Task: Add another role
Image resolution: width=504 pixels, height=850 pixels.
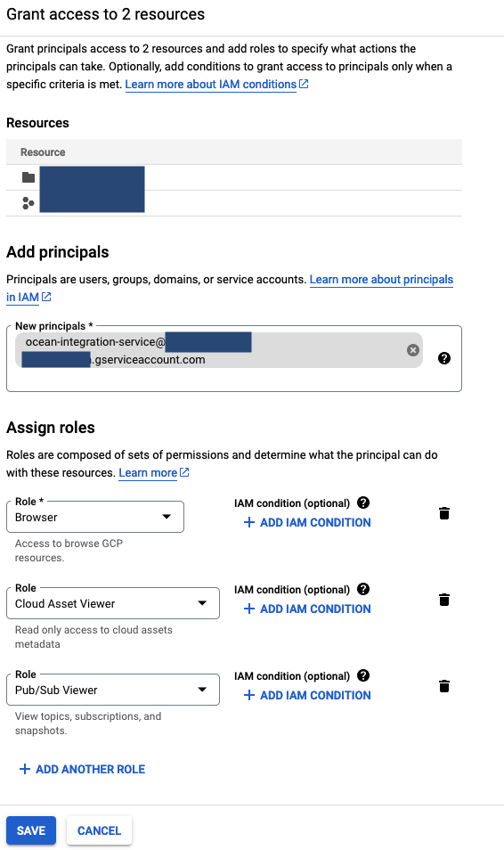Action: tap(82, 769)
